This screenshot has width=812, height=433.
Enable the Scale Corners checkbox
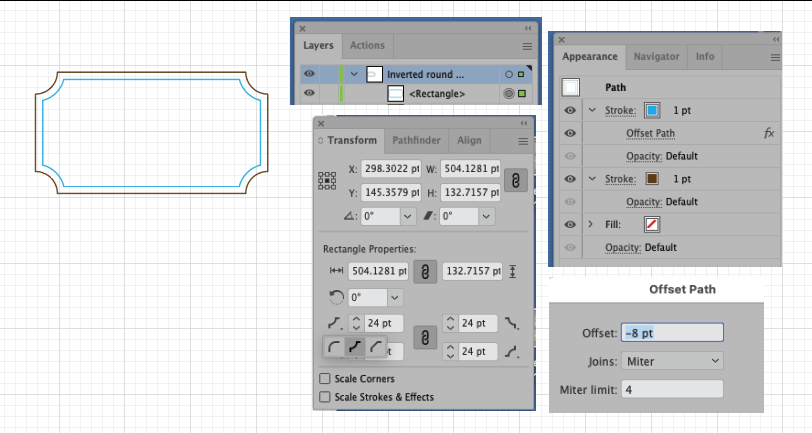click(325, 379)
